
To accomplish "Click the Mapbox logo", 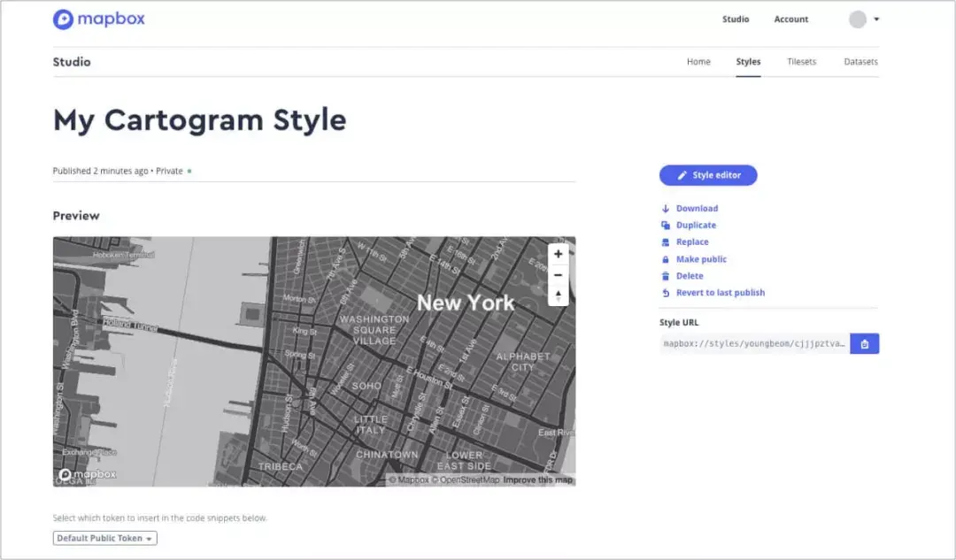I will (x=97, y=19).
